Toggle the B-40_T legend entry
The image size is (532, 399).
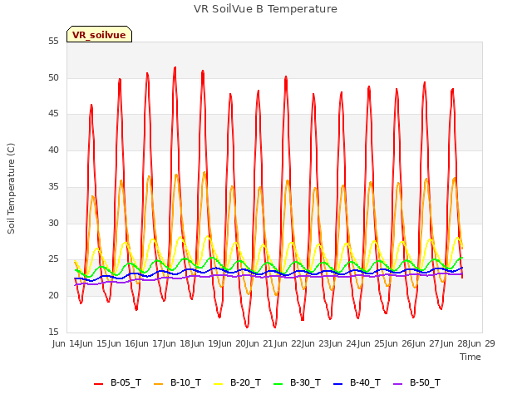tap(357, 383)
